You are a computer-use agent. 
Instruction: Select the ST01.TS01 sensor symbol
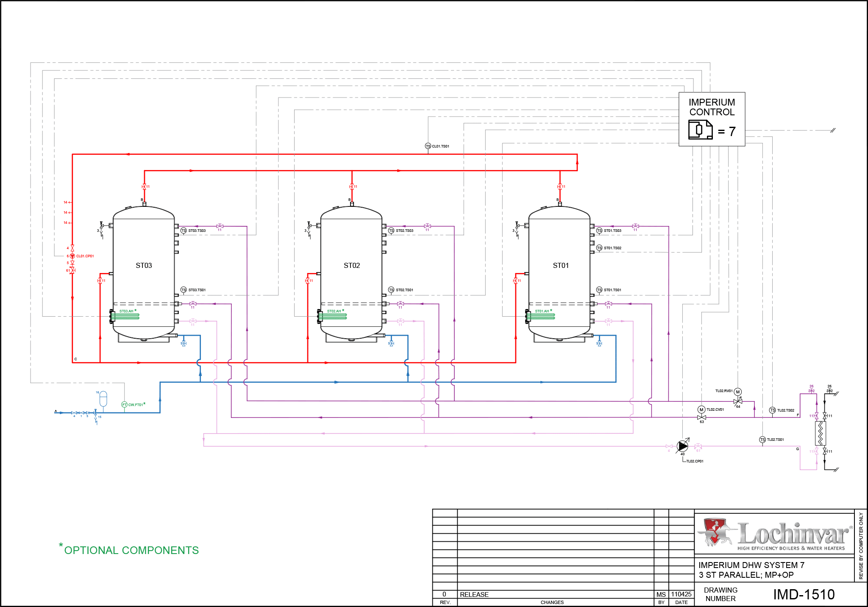point(599,290)
